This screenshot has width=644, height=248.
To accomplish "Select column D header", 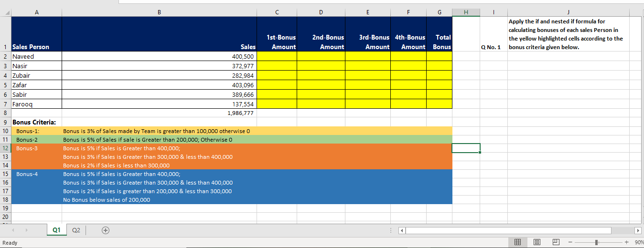I will pos(321,12).
